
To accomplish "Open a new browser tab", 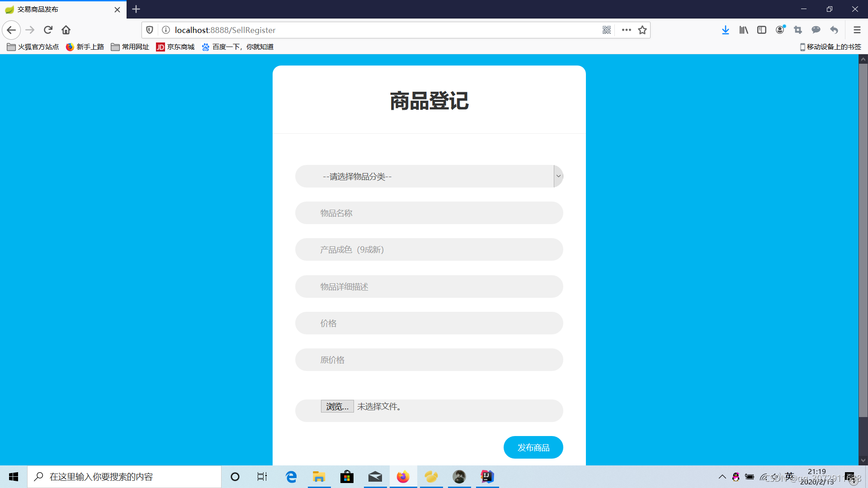I will [136, 9].
